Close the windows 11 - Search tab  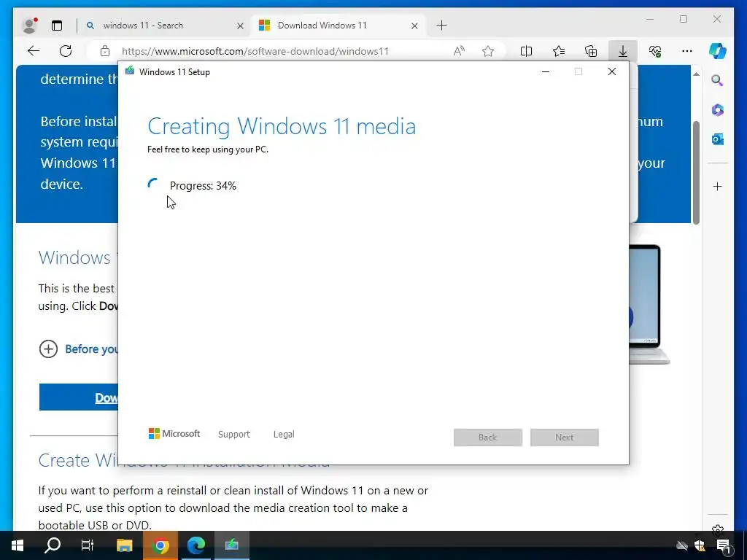[240, 26]
